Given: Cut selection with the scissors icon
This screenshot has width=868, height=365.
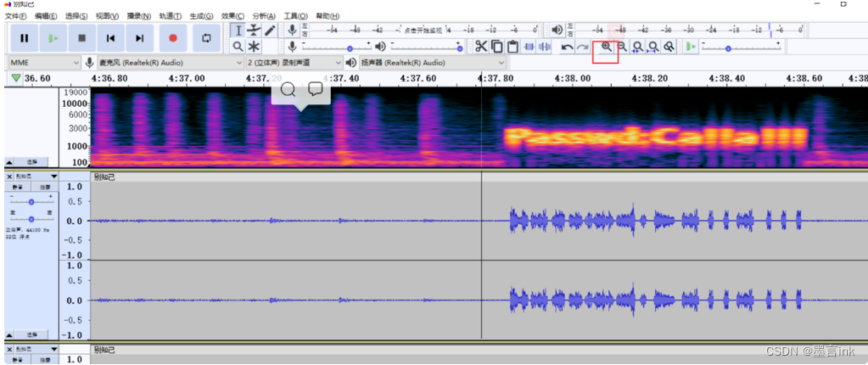Looking at the screenshot, I should click(x=482, y=47).
